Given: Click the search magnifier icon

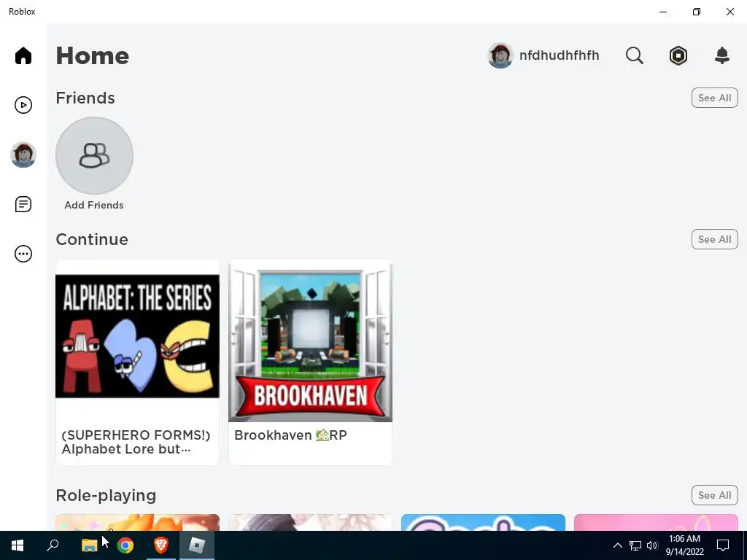Looking at the screenshot, I should coord(634,55).
